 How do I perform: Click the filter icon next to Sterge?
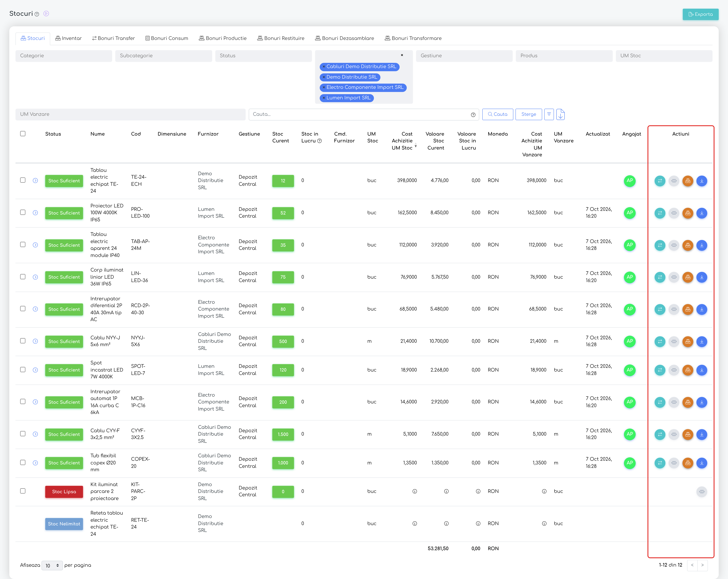click(549, 114)
